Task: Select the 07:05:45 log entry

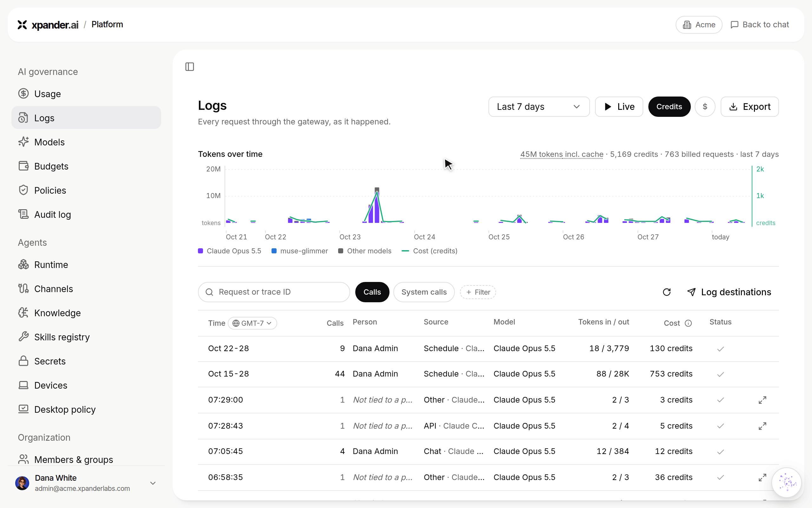Action: click(488, 451)
